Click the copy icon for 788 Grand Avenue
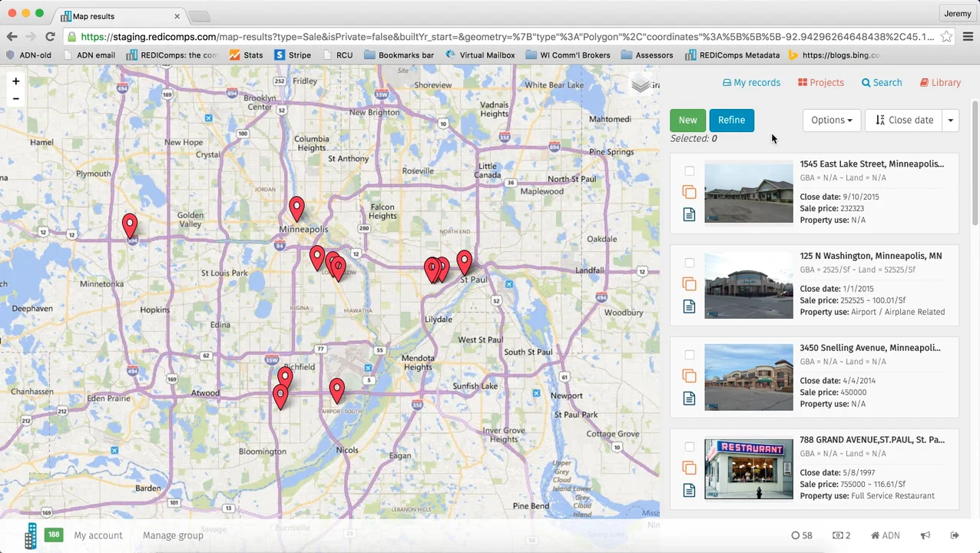The height and width of the screenshot is (553, 980). [689, 468]
